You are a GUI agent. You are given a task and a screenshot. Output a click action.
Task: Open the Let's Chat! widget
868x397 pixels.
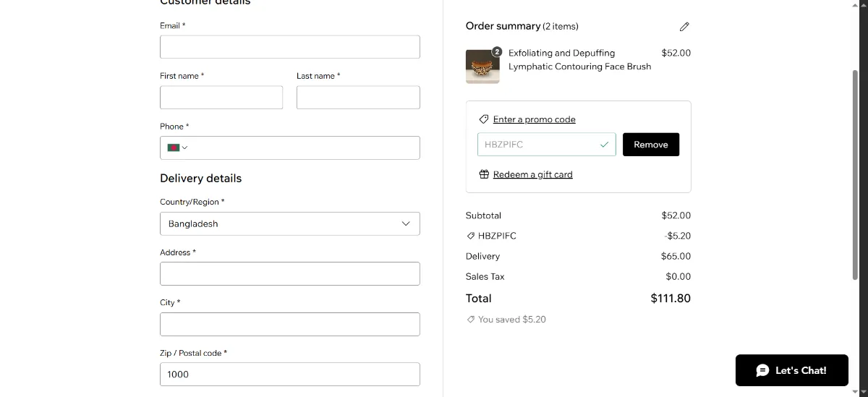792,370
